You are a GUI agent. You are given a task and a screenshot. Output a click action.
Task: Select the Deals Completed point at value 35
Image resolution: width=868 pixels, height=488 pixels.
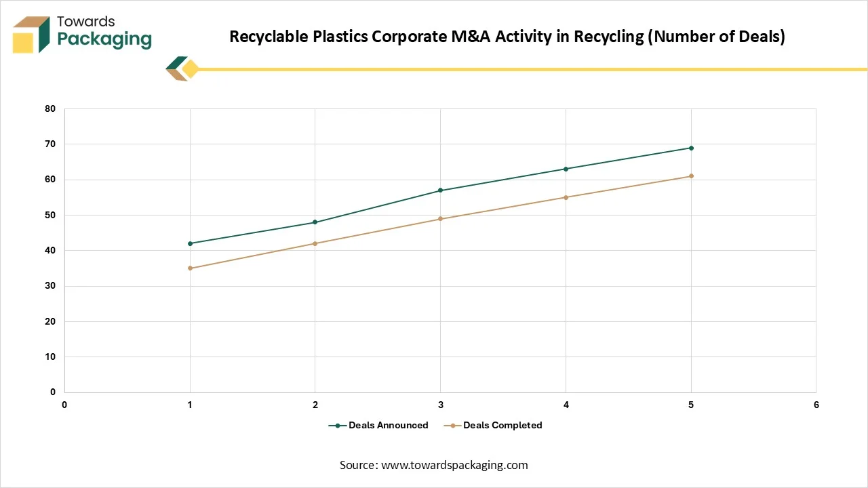pyautogui.click(x=190, y=268)
